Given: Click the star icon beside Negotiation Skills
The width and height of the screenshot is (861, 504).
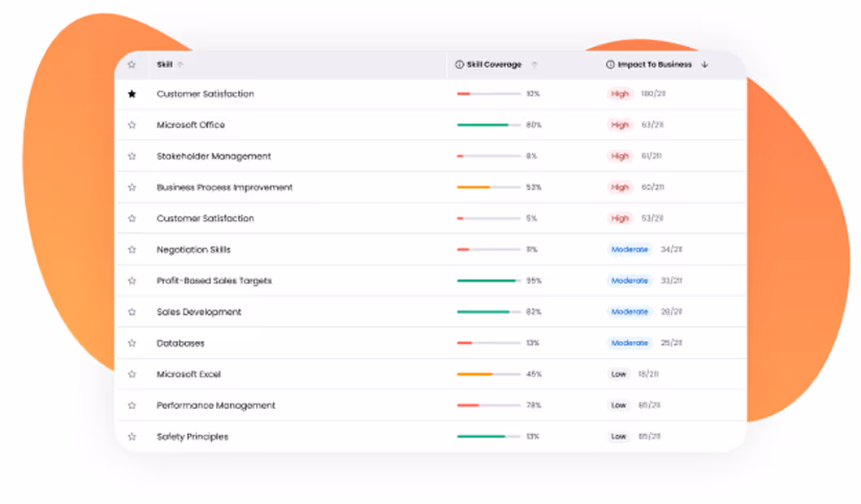Looking at the screenshot, I should [132, 249].
